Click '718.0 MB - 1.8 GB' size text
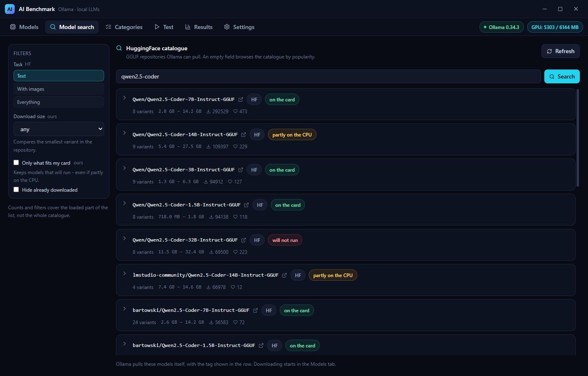This screenshot has height=376, width=588. click(x=181, y=217)
